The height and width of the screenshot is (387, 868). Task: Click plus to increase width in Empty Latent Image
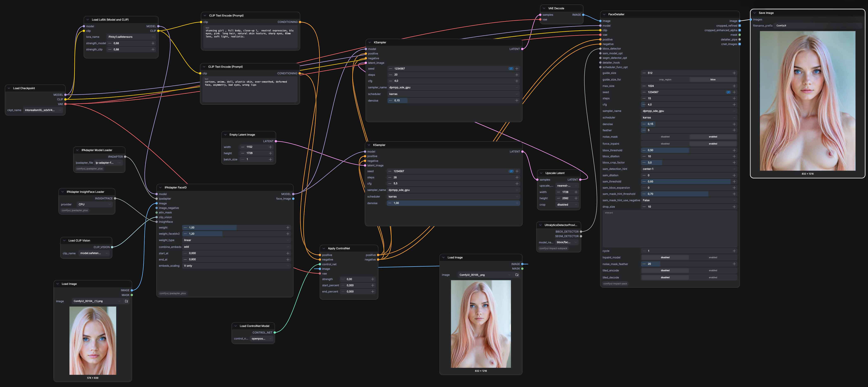tap(270, 147)
